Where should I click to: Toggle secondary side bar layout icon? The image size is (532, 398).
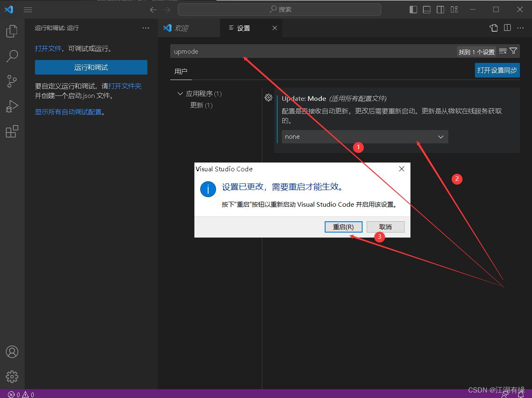[440, 10]
